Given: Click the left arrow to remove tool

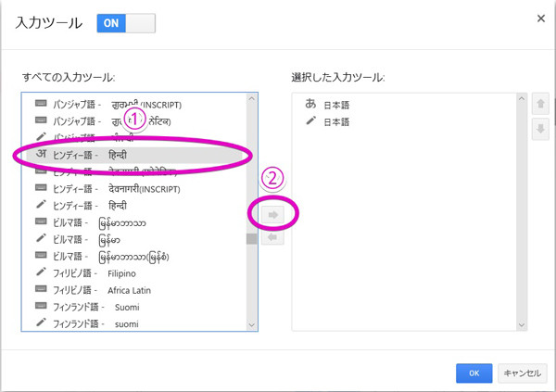Looking at the screenshot, I should (x=273, y=237).
